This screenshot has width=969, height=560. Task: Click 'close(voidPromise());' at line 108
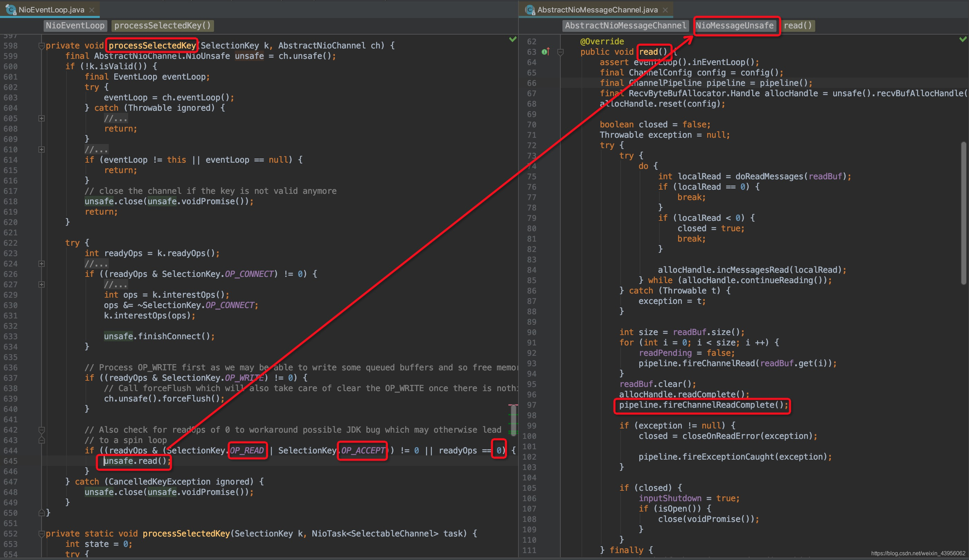coord(709,519)
